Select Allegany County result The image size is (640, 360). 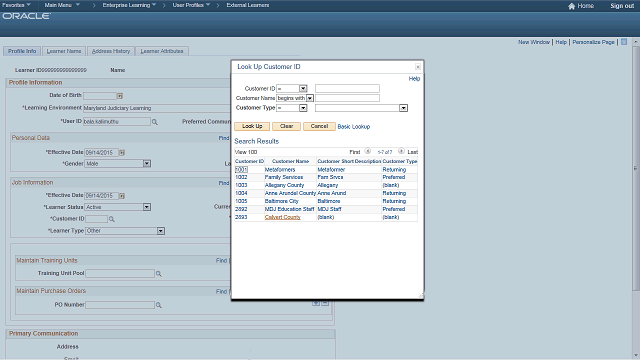click(284, 185)
